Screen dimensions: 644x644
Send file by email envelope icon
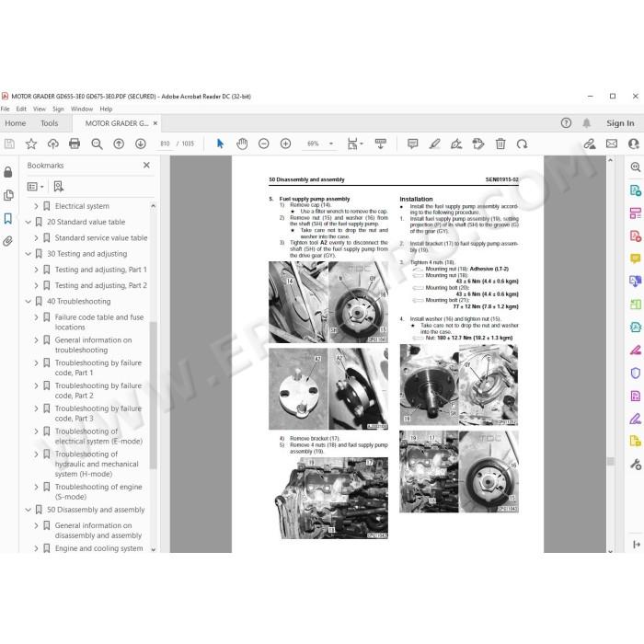(x=612, y=144)
